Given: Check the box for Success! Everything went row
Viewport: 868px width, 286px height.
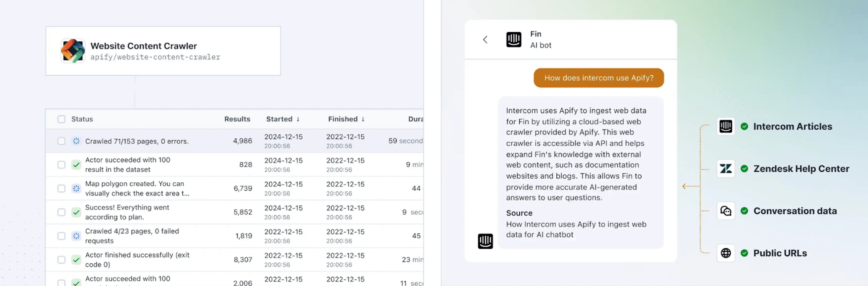Looking at the screenshot, I should 61,212.
